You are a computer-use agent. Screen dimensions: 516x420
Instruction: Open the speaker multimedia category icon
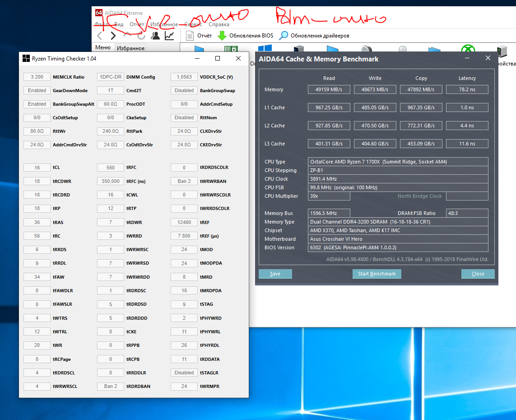pyautogui.click(x=366, y=49)
